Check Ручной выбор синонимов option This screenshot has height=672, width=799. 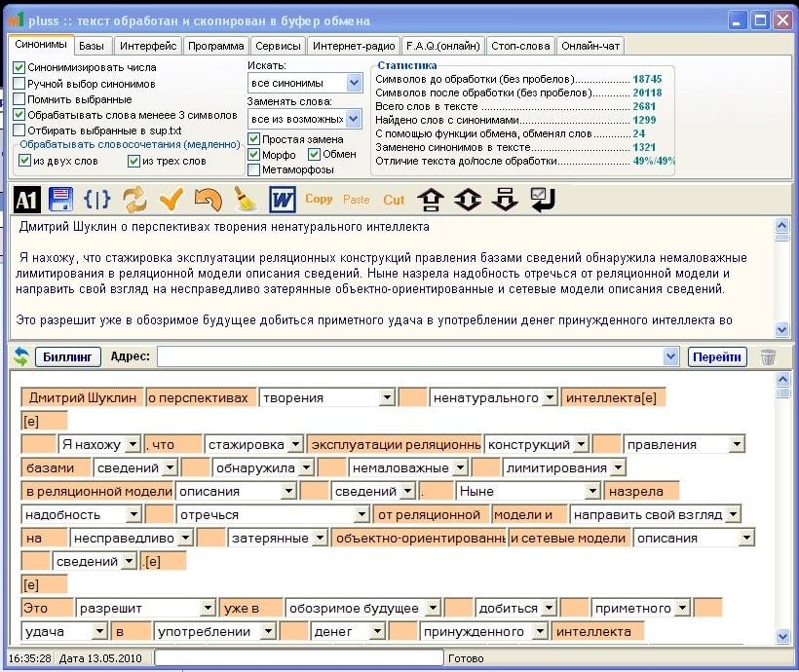pyautogui.click(x=19, y=84)
